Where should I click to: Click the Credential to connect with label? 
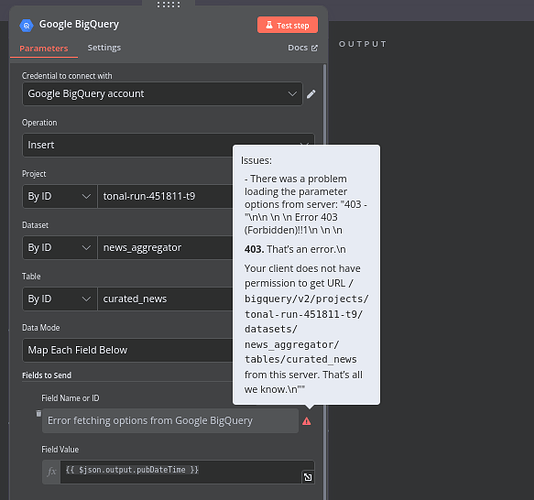tap(67, 76)
